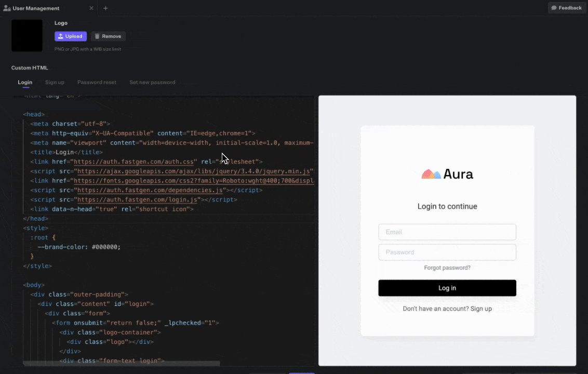
Task: Click the black logo preview thumbnail
Action: [26, 35]
